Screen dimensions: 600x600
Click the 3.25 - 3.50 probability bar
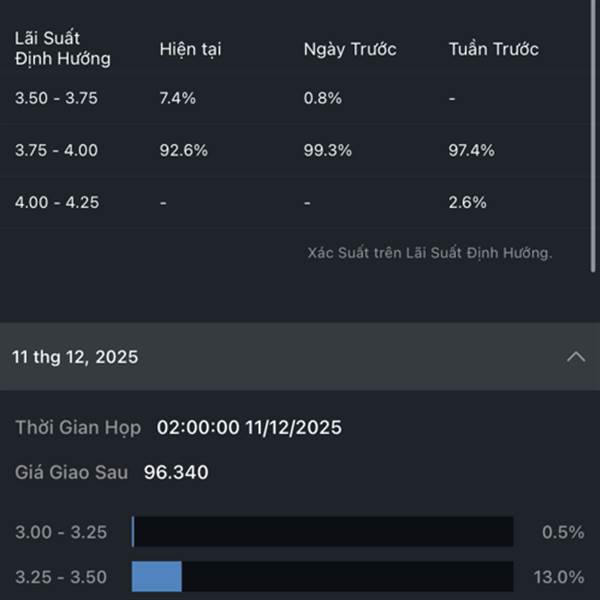322,577
